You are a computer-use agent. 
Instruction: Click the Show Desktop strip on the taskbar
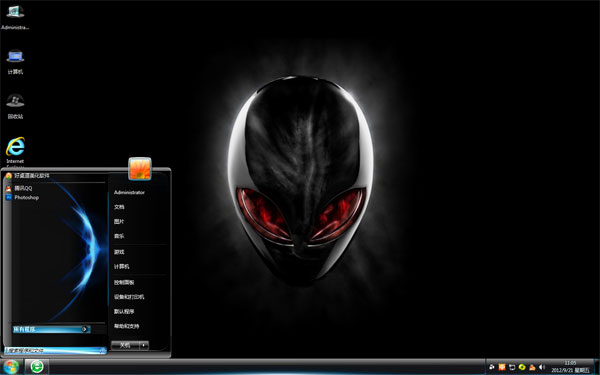click(597, 367)
